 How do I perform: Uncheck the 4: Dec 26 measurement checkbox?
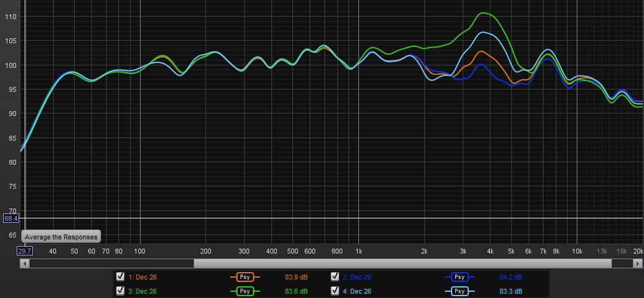pos(335,291)
